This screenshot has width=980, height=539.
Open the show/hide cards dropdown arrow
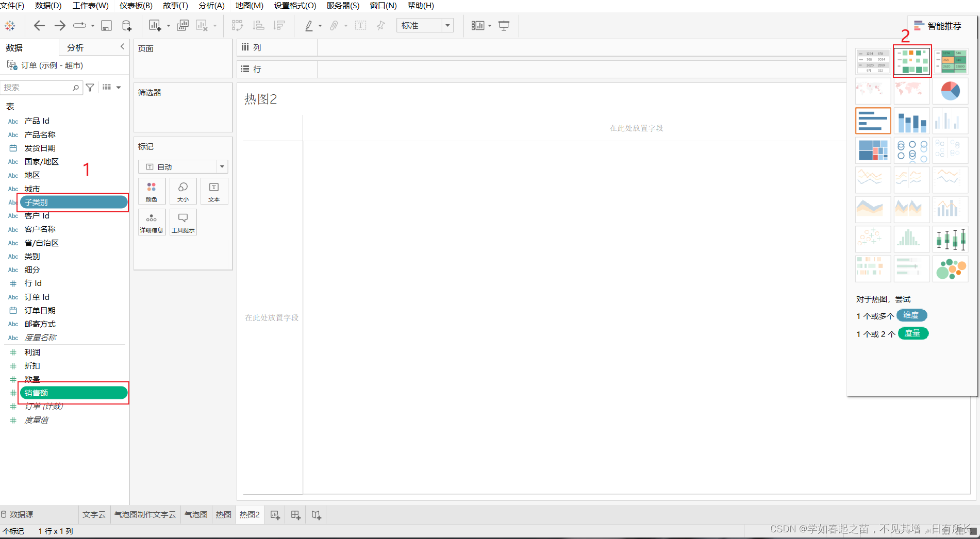pyautogui.click(x=490, y=26)
